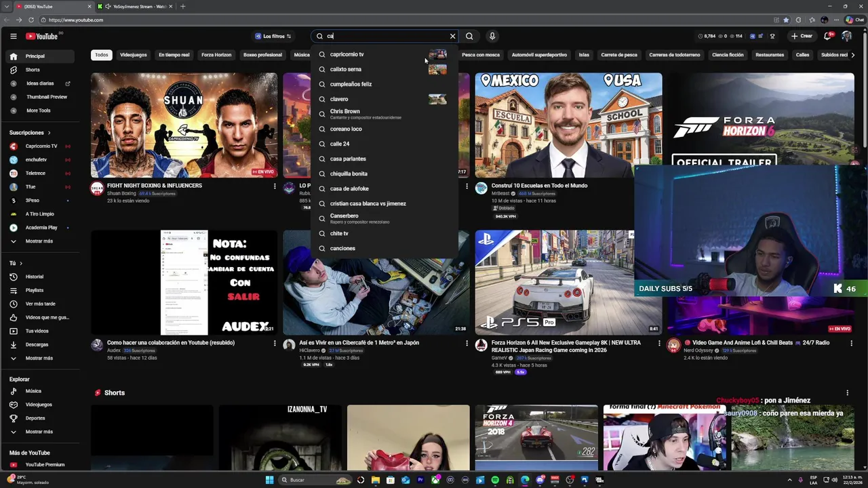Select suggestion capricornio tv
The width and height of the screenshot is (868, 488).
coord(384,54)
